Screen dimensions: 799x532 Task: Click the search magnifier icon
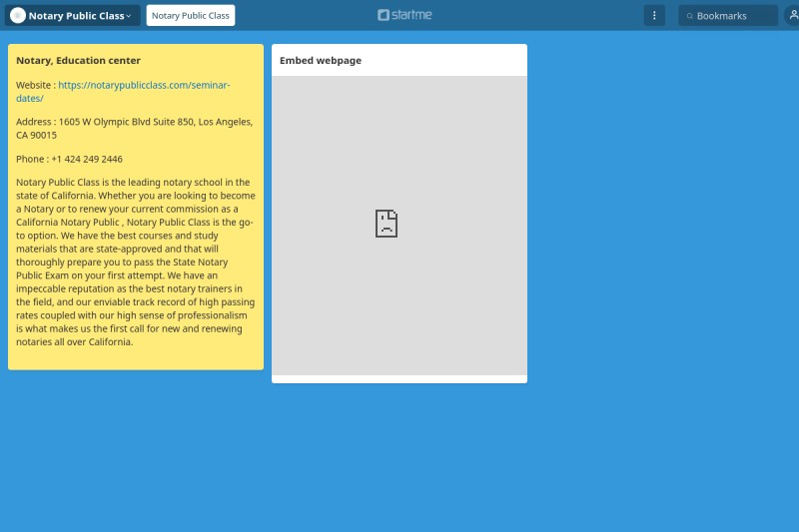point(689,16)
